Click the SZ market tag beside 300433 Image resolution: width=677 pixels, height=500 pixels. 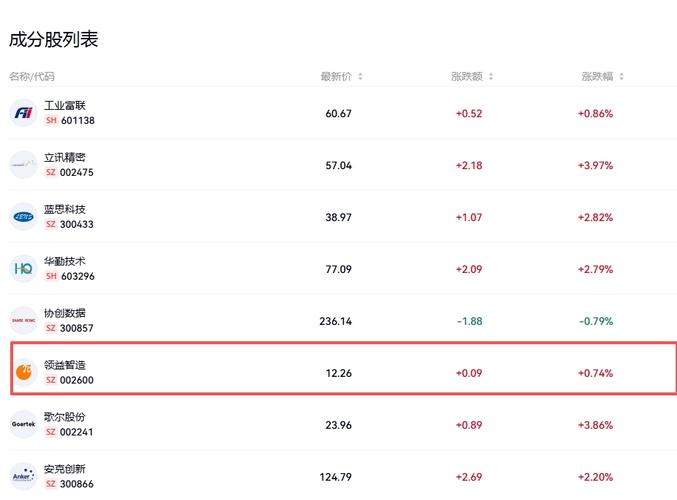pos(51,224)
